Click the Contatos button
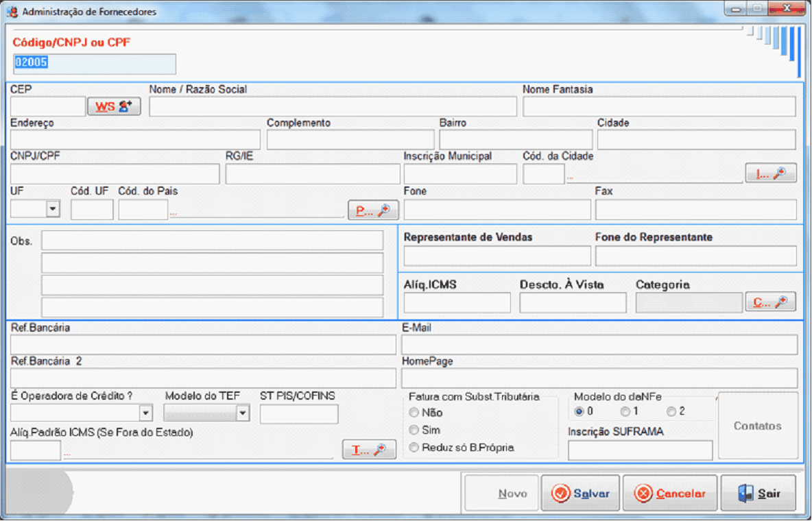 757,426
